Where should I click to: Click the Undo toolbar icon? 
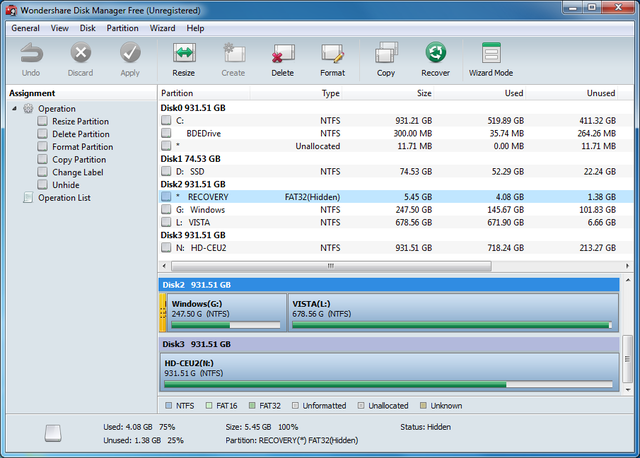coord(31,53)
